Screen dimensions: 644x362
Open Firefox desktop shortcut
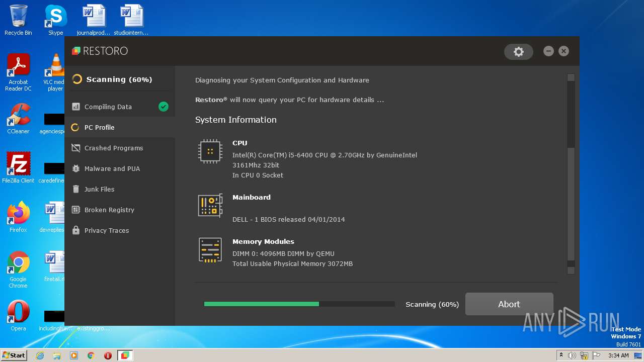[x=18, y=217]
